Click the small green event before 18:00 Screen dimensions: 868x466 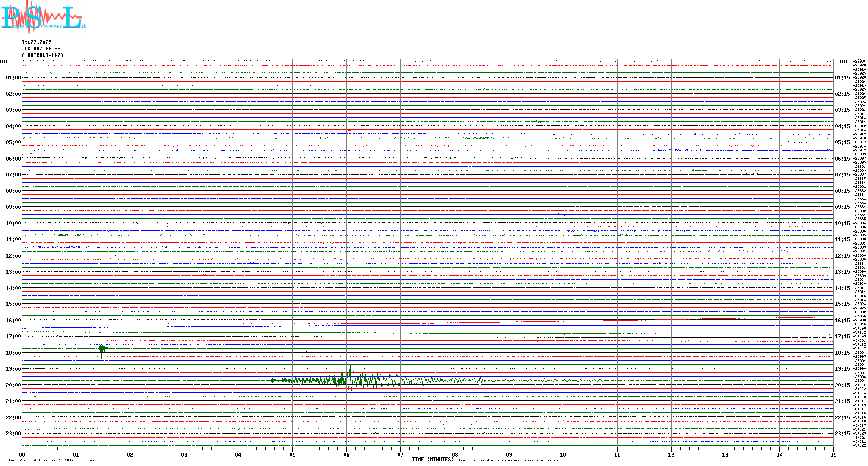[102, 349]
